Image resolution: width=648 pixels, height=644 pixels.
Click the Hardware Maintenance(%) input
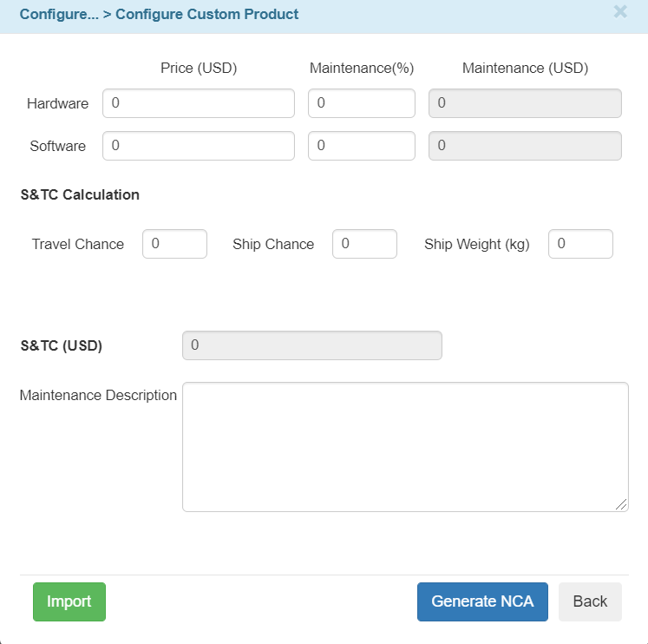[x=362, y=103]
